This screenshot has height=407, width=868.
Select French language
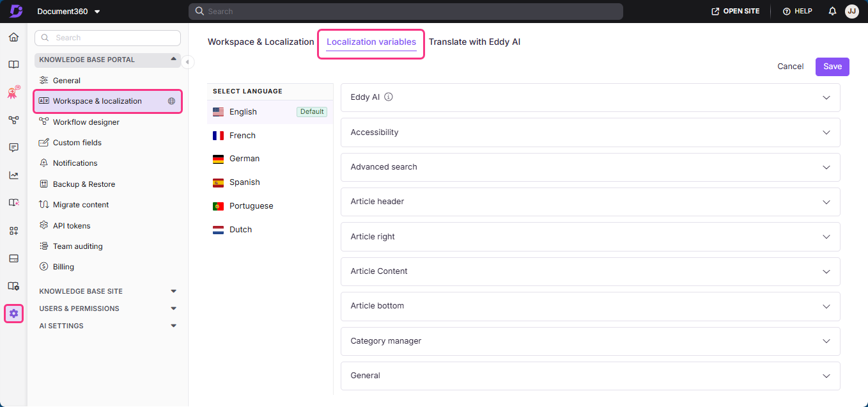[270, 136]
